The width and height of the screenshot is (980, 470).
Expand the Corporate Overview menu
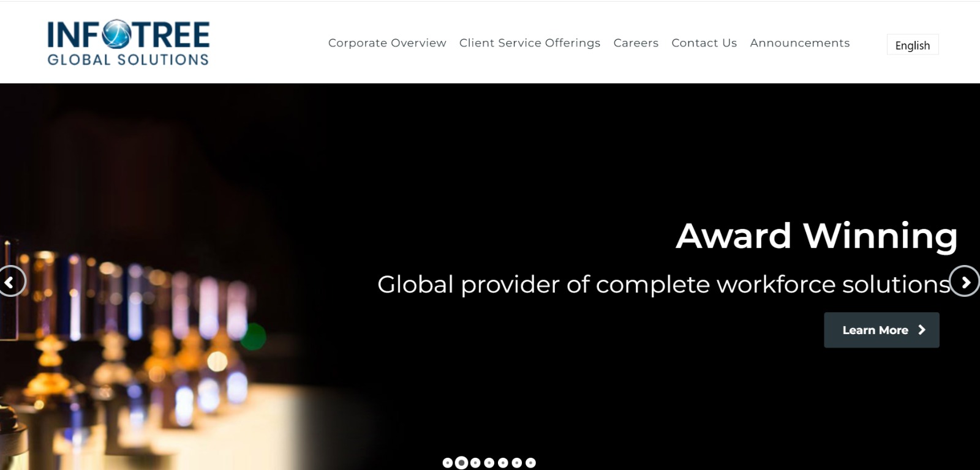tap(387, 43)
